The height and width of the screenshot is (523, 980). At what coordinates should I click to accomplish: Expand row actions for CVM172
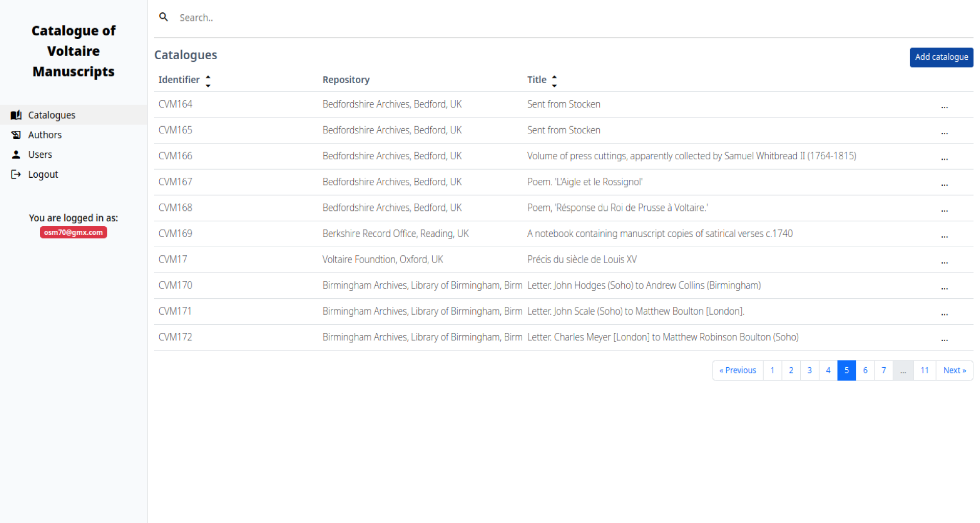944,339
